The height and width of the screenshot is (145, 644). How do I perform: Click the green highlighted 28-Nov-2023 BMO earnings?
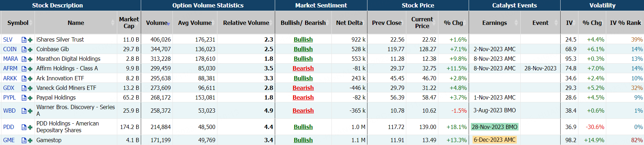click(x=494, y=127)
